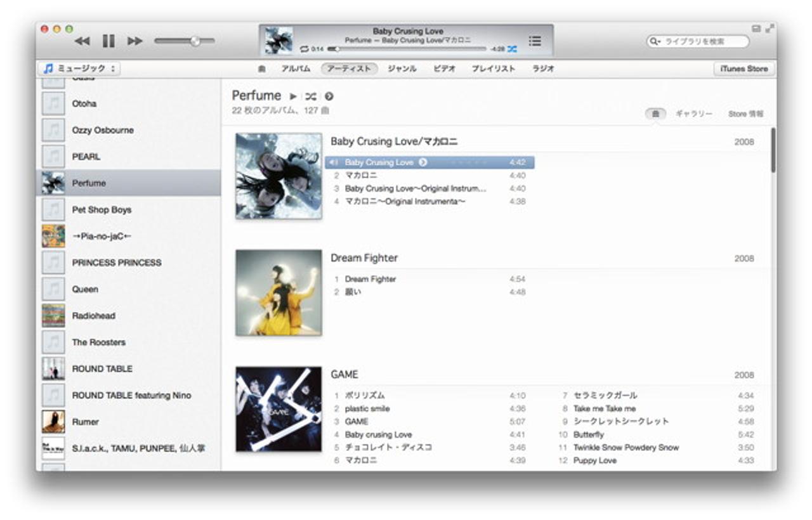Pause the currently playing song
The height and width of the screenshot is (520, 812).
point(108,41)
